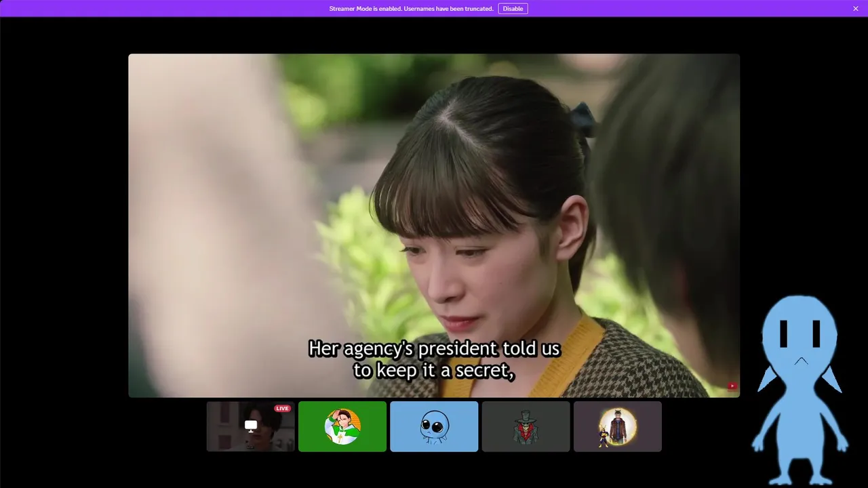Select the blue alien avatar participant tile
Image resolution: width=868 pixels, height=488 pixels.
434,426
